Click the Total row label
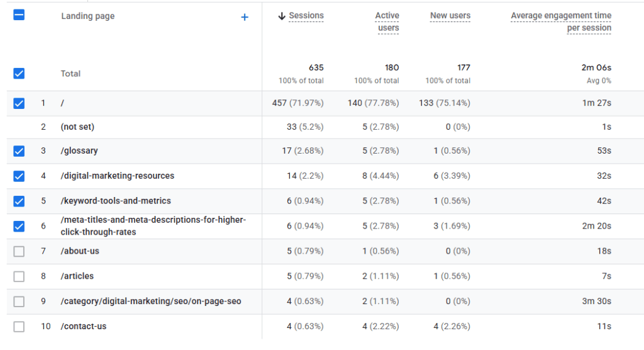 pyautogui.click(x=70, y=74)
